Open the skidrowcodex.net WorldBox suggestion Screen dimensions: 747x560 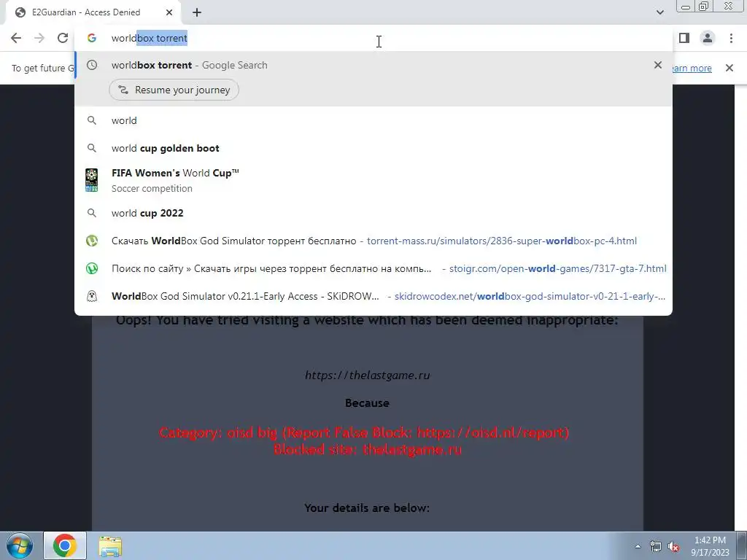click(x=373, y=296)
